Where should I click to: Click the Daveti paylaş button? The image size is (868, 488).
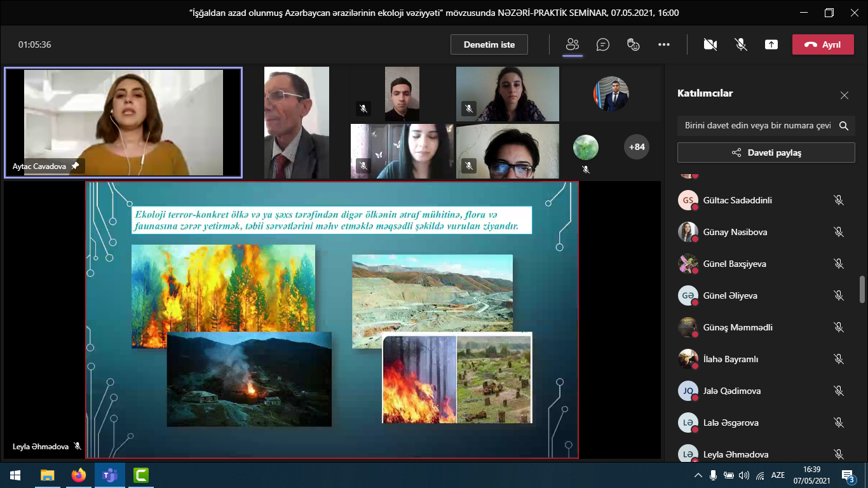766,152
